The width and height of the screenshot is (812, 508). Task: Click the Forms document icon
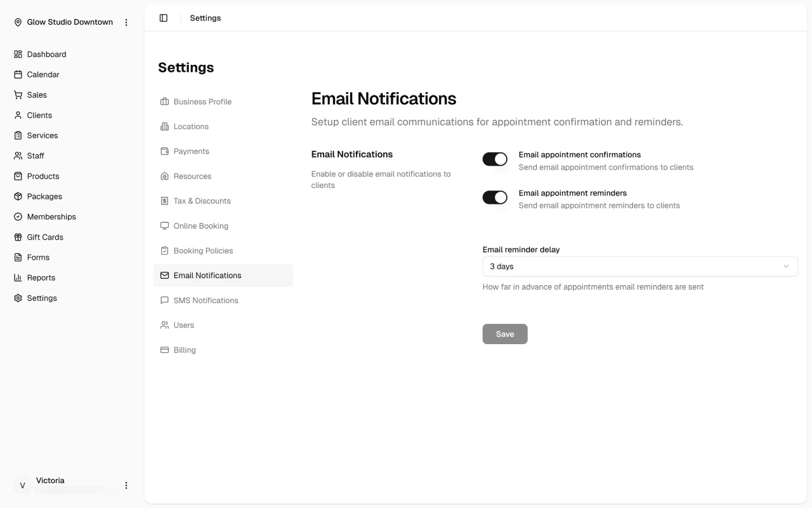(18, 257)
